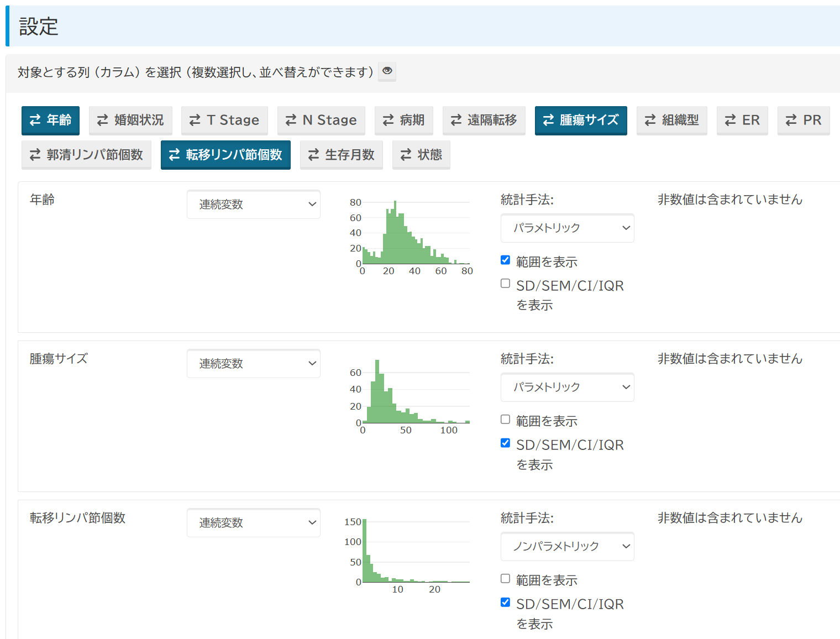The width and height of the screenshot is (840, 639).
Task: Click the swap icon on 状態 button
Action: click(406, 155)
